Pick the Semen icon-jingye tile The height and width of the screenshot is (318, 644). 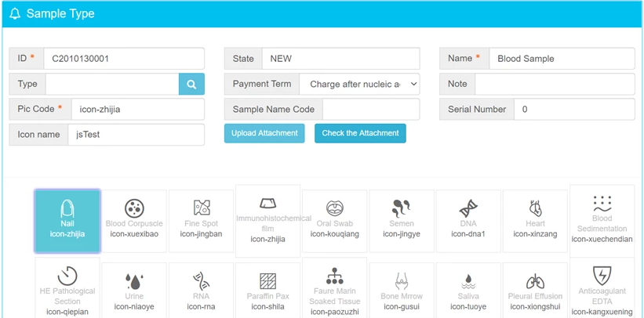(x=402, y=221)
